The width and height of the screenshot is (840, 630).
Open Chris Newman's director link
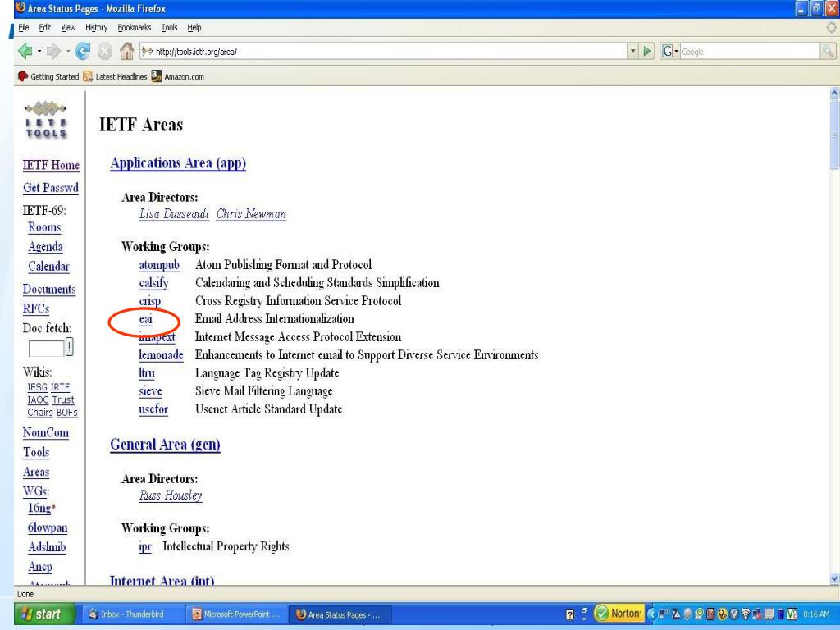point(251,214)
